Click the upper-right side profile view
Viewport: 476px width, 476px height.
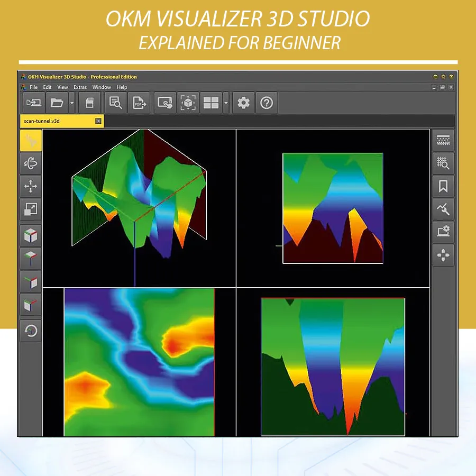333,208
